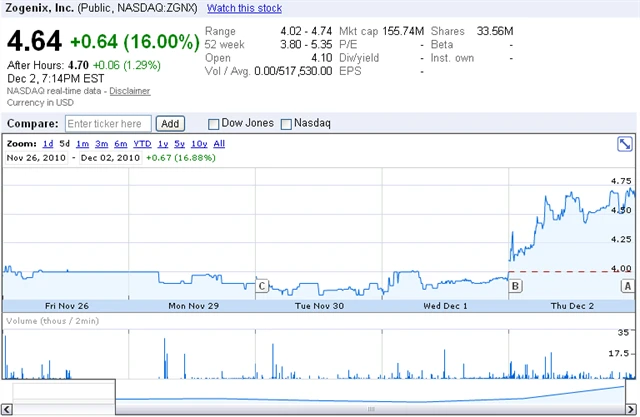This screenshot has height=417, width=640.
Task: Enable the Dow Jones comparison checkbox
Action: tap(214, 124)
